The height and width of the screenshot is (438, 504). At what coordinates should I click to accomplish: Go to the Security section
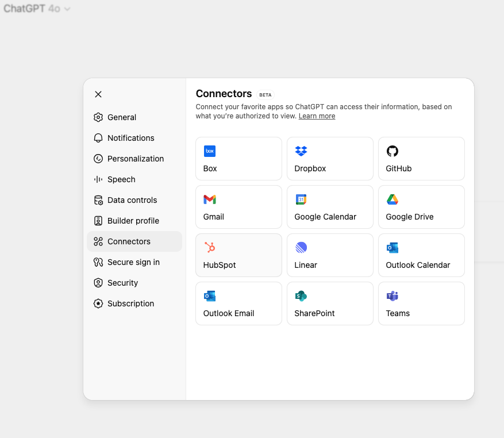[134, 283]
